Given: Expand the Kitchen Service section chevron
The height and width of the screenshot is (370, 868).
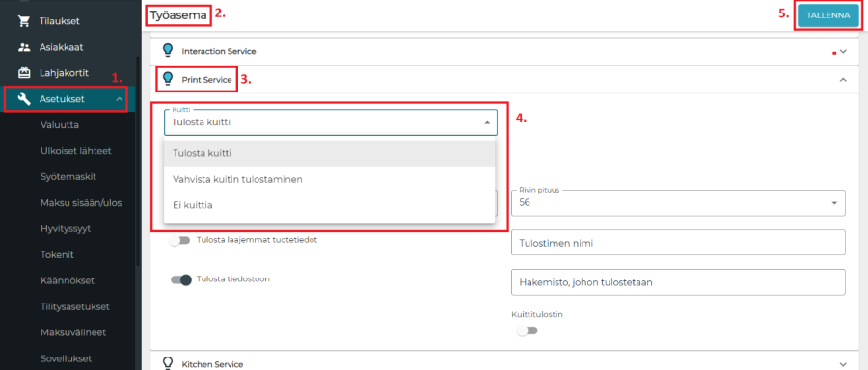Looking at the screenshot, I should (x=843, y=364).
